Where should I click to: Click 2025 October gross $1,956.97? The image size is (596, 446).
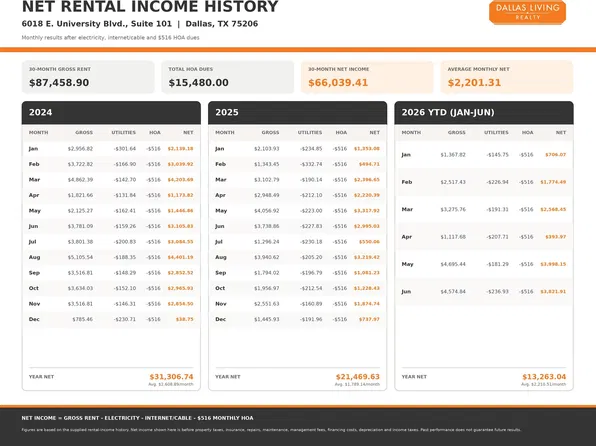coord(266,288)
